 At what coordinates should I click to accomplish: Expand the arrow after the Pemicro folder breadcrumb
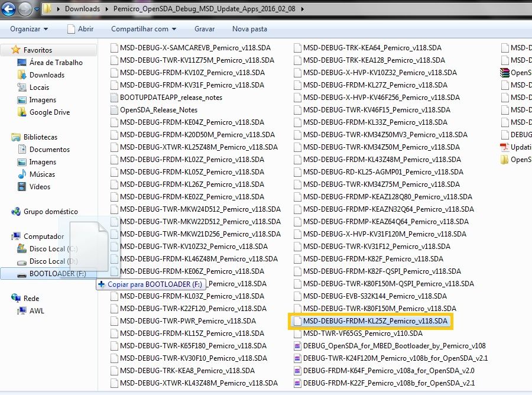click(x=302, y=9)
